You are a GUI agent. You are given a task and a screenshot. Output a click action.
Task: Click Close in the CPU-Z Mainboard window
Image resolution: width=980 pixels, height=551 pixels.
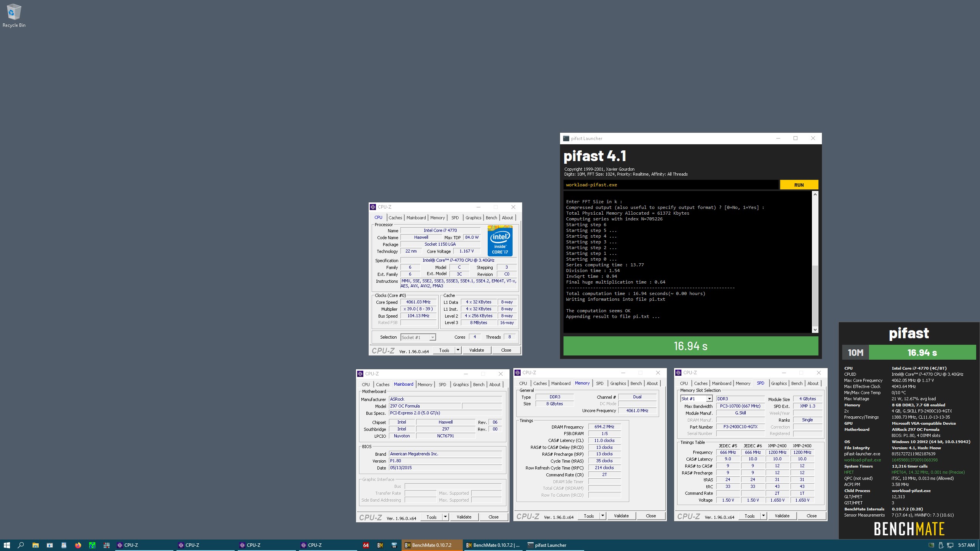point(493,517)
